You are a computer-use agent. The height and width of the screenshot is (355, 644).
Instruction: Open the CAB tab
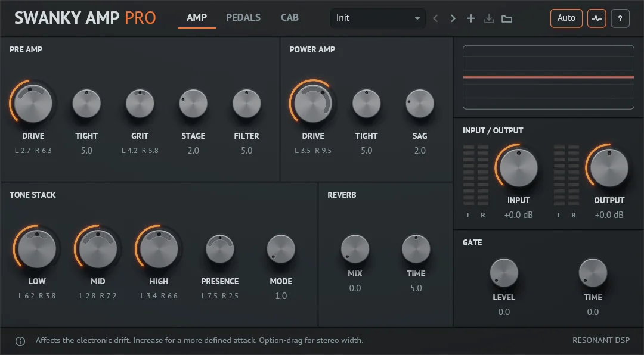[x=290, y=18]
